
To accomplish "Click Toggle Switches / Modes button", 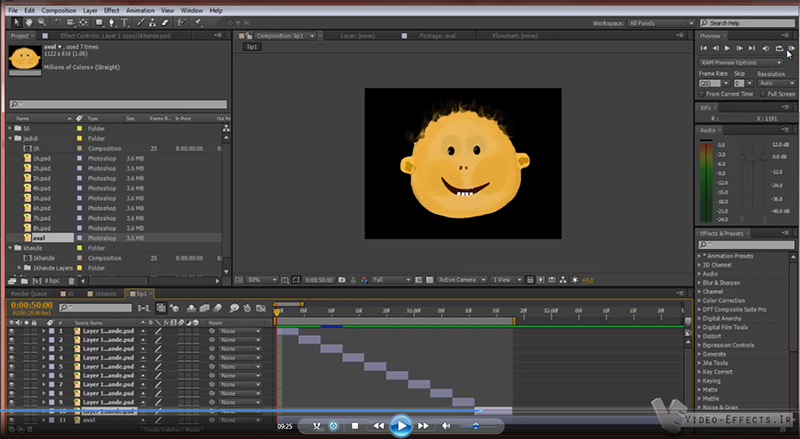I will click(x=170, y=430).
